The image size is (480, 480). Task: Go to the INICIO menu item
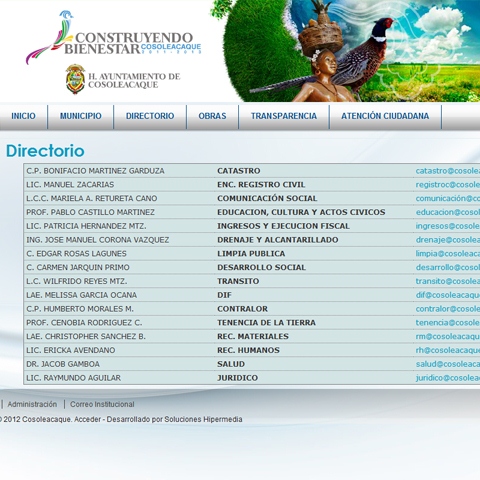(23, 116)
